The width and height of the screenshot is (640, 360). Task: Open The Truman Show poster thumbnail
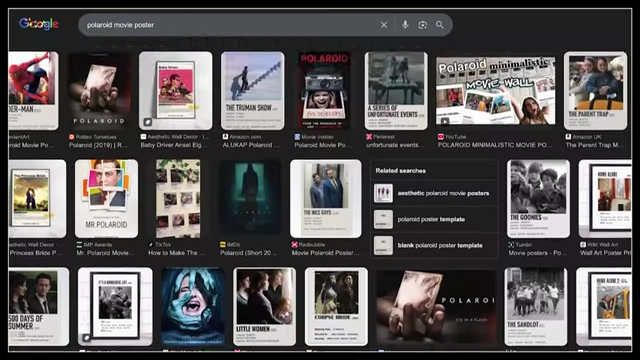[253, 91]
